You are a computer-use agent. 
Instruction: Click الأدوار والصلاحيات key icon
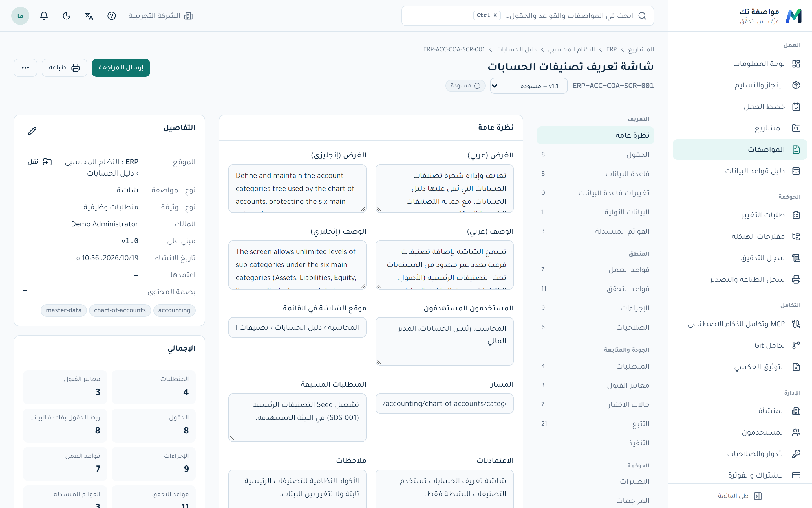[x=796, y=454]
